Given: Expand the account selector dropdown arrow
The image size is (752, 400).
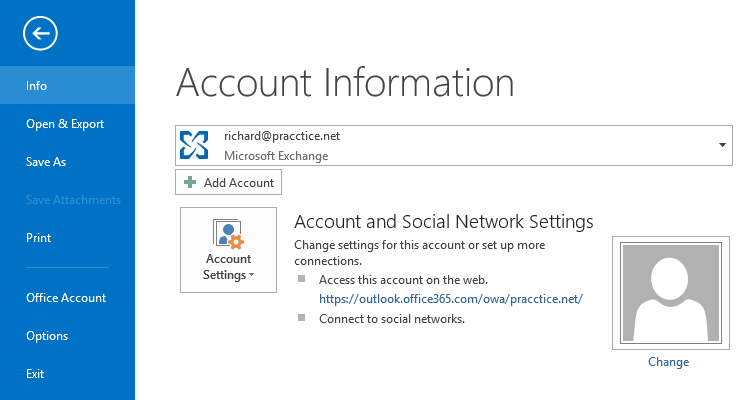Looking at the screenshot, I should pos(722,145).
